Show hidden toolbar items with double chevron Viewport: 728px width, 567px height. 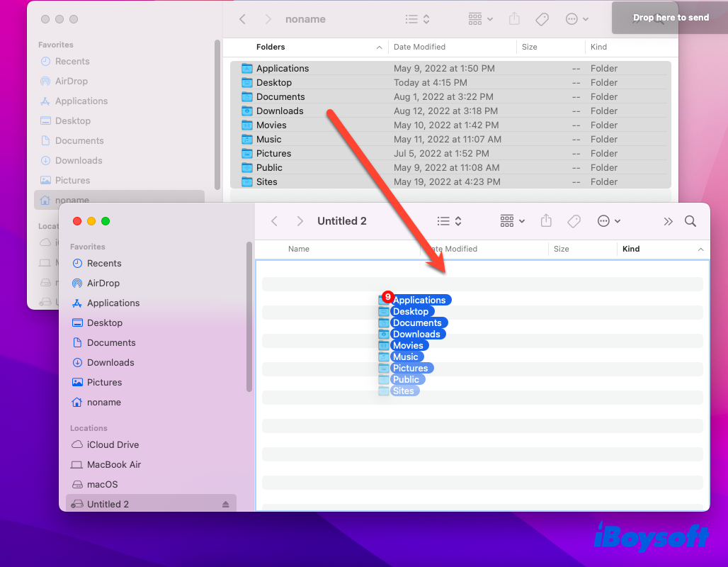(668, 221)
